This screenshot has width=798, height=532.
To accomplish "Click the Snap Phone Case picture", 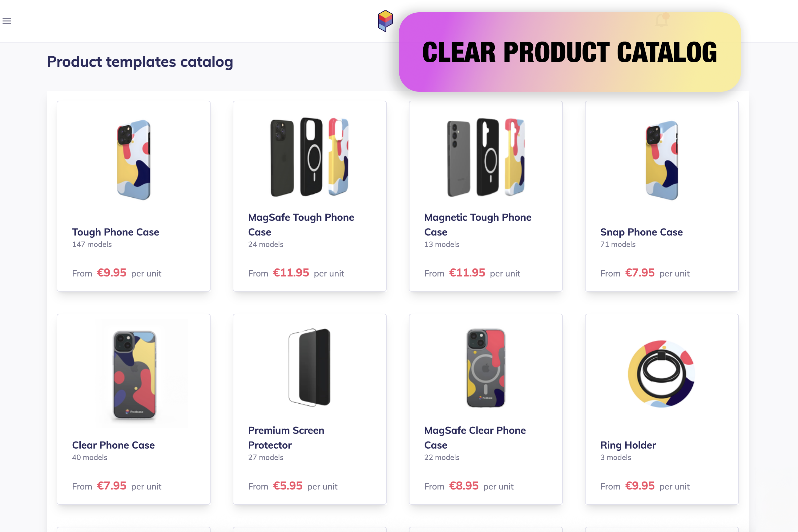I will click(662, 160).
